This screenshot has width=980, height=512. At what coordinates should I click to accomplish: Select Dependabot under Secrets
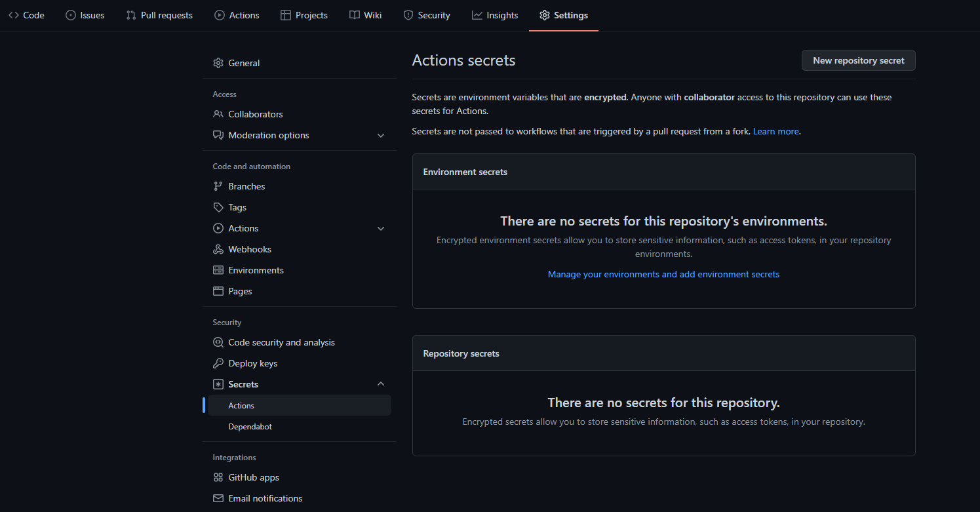[x=250, y=426]
